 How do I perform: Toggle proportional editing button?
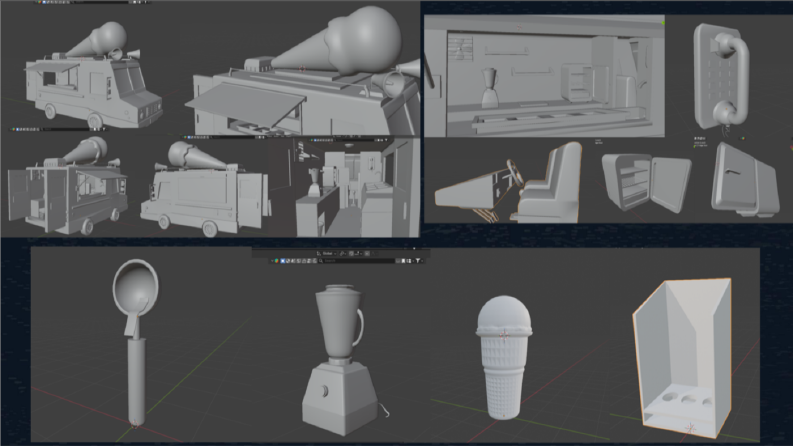pyautogui.click(x=367, y=253)
